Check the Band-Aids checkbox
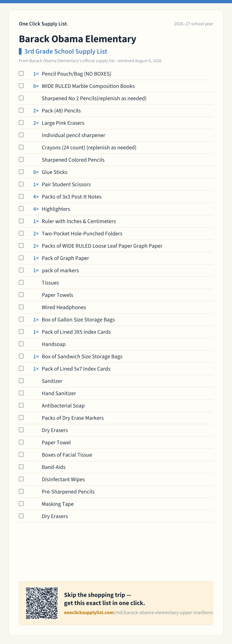Viewport: 232px width, 644px height. click(21, 467)
